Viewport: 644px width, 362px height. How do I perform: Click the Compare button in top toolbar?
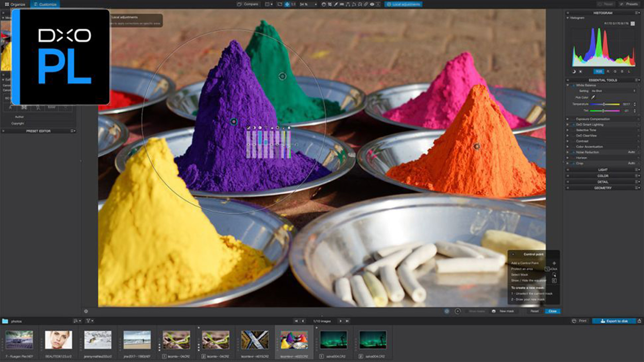pos(248,4)
